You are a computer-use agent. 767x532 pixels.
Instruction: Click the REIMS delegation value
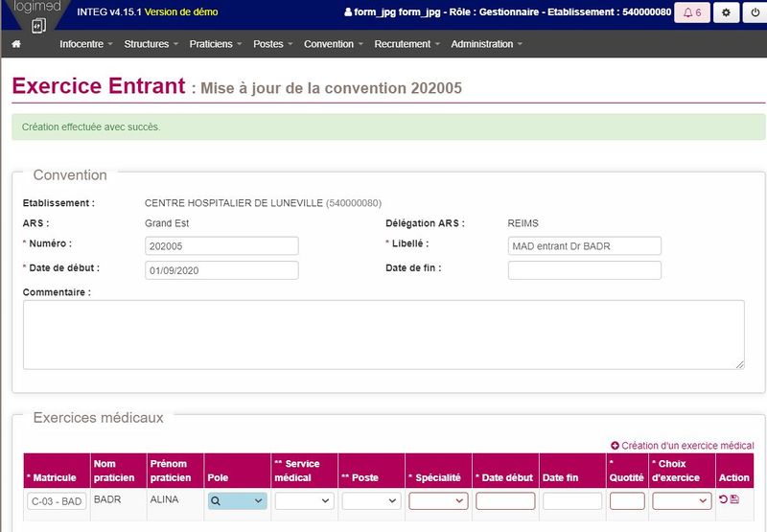click(523, 223)
